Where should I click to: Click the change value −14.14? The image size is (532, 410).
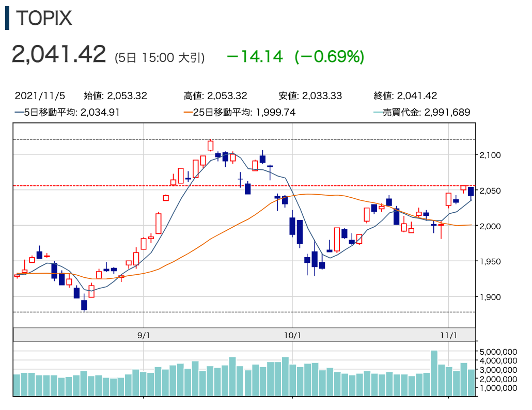tap(255, 56)
